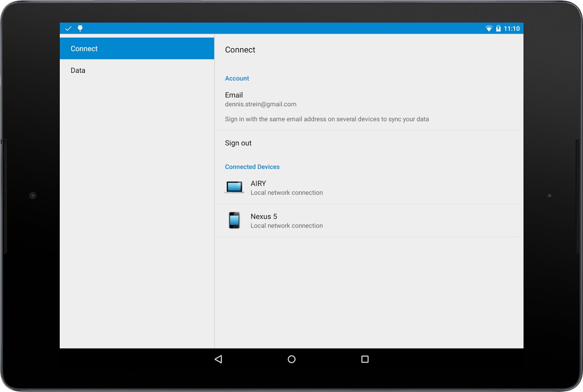The width and height of the screenshot is (583, 392).
Task: Tap the Wi-Fi signal icon
Action: coord(489,29)
